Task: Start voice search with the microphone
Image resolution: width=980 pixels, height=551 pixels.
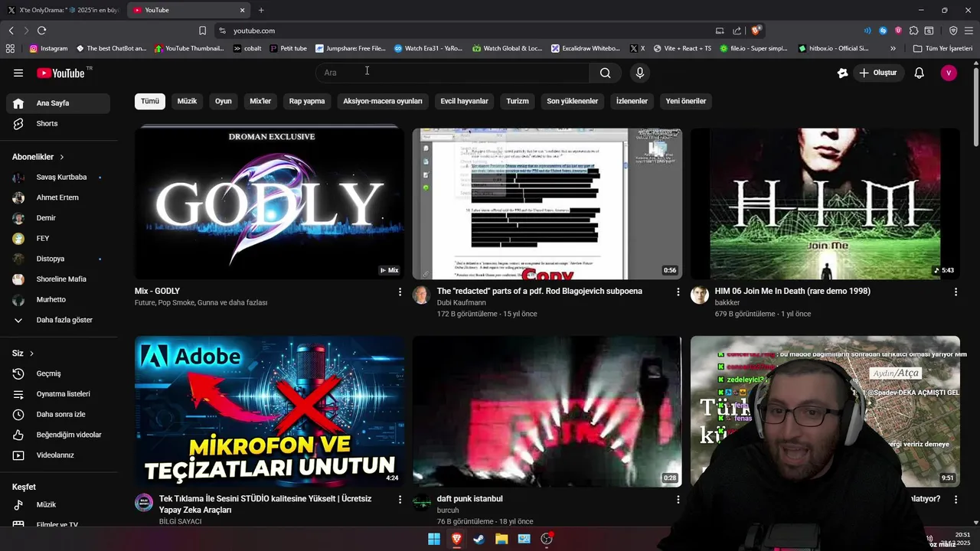Action: [x=640, y=73]
